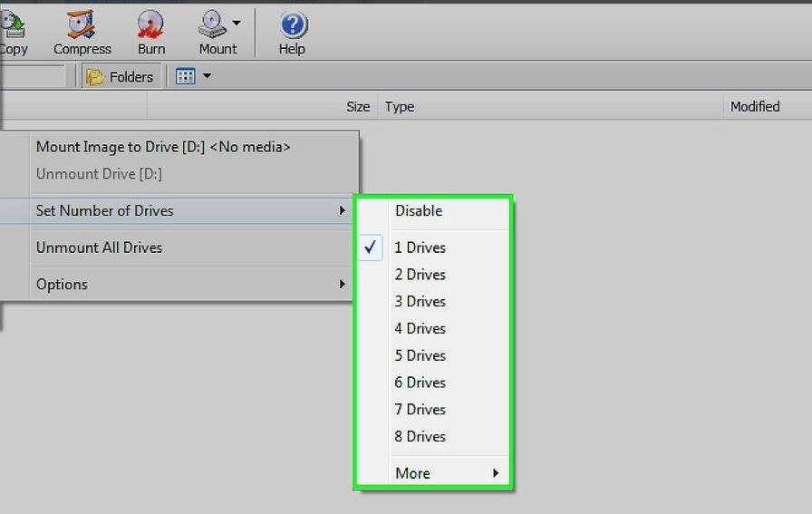Open the Help toolbar icon
Viewport: 812px width, 514px height.
(293, 24)
